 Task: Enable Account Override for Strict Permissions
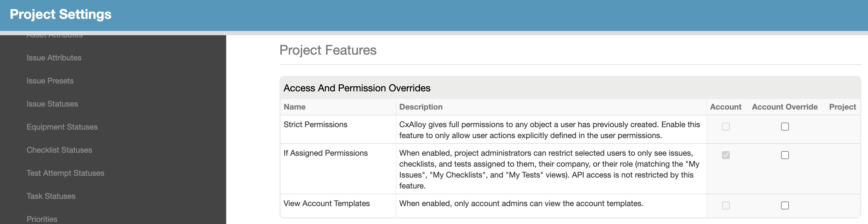(x=784, y=127)
